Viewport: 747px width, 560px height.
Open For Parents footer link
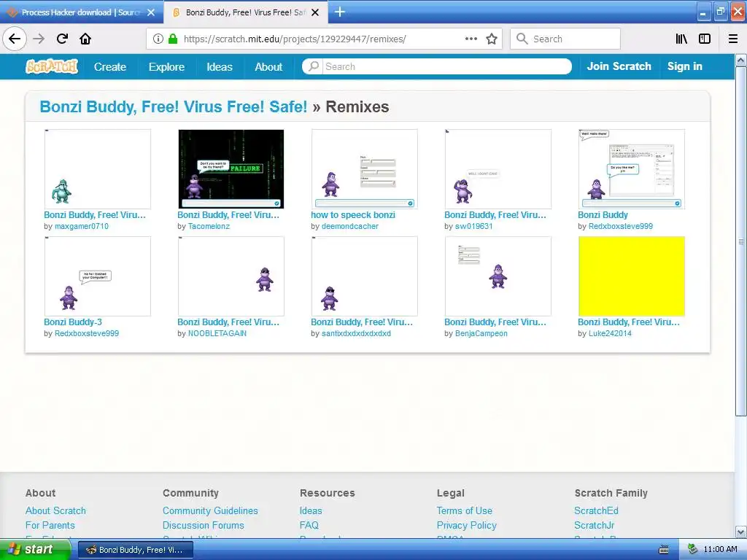(x=50, y=525)
